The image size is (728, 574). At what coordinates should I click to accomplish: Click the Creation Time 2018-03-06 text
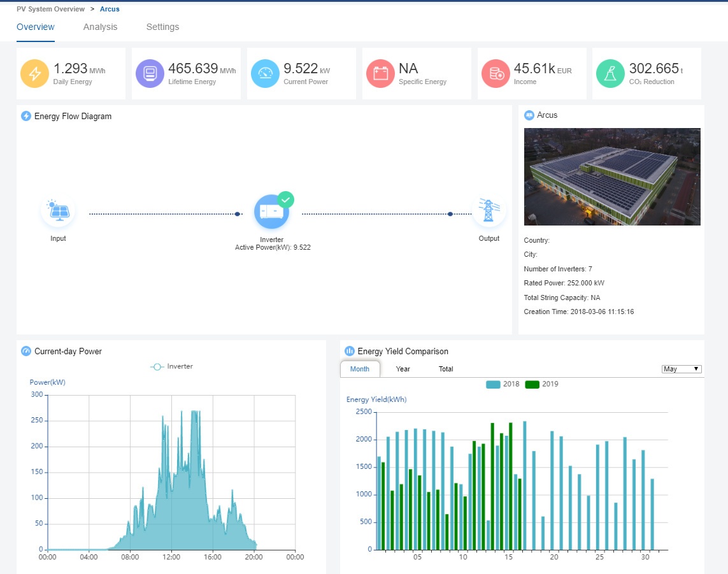(x=579, y=312)
